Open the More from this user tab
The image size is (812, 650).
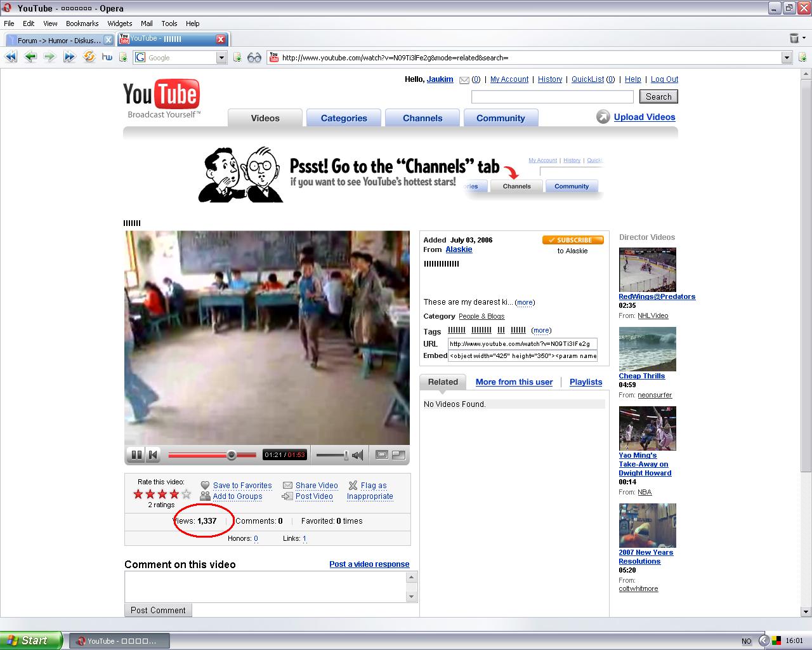tap(514, 381)
